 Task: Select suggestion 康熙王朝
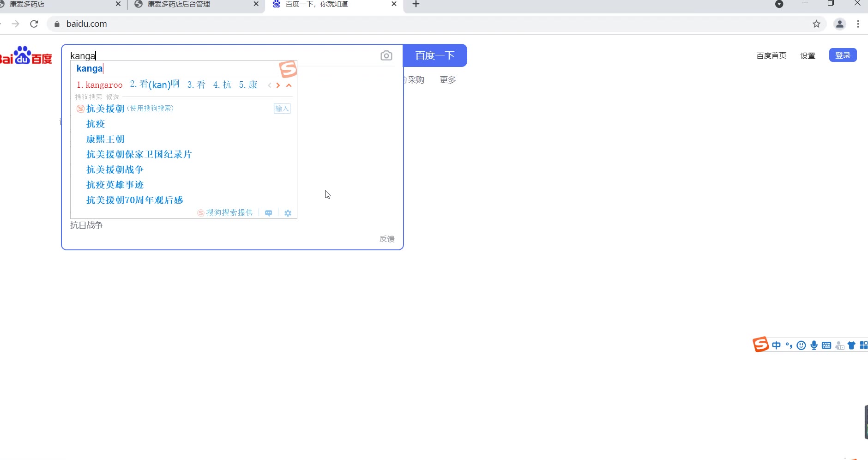(105, 139)
